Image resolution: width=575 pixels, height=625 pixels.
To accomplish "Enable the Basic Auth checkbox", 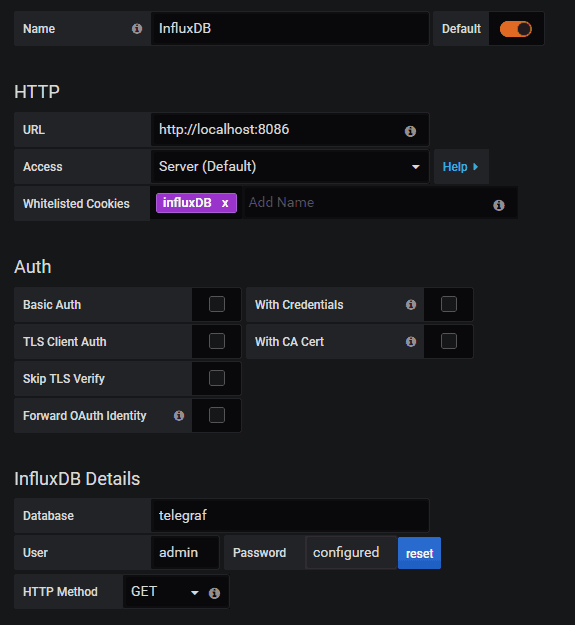I will pyautogui.click(x=217, y=304).
